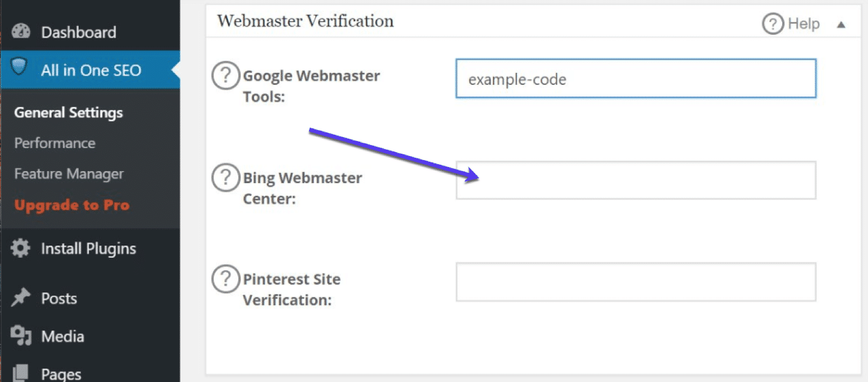The height and width of the screenshot is (382, 868).
Task: Click the help icon beside Pinterest Site Verification
Action: [226, 279]
